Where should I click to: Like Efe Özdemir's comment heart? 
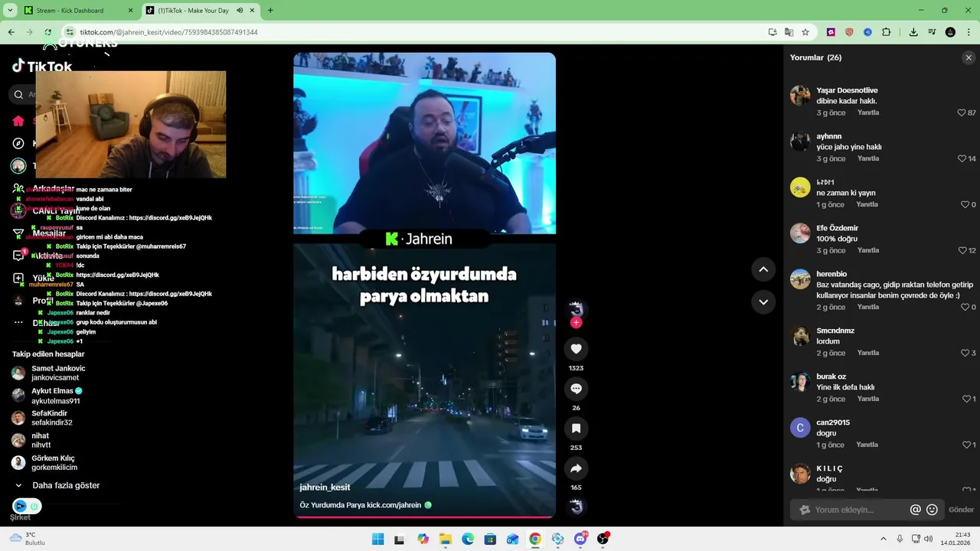pos(962,250)
